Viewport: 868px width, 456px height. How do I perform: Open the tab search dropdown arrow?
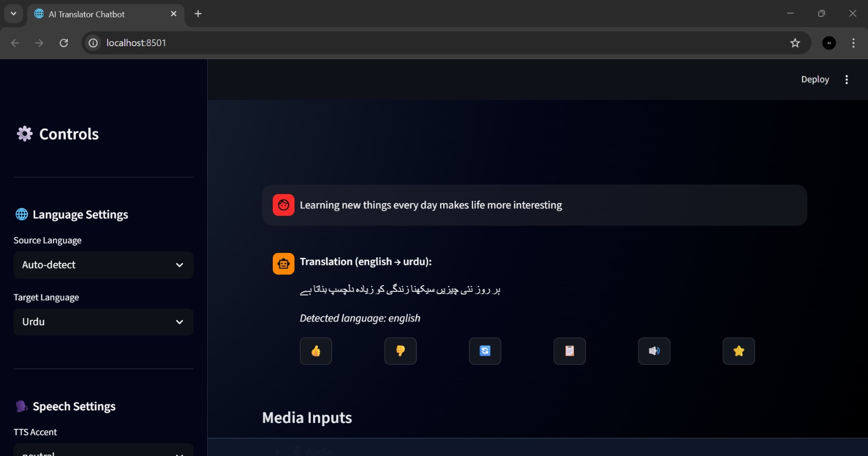[x=14, y=14]
